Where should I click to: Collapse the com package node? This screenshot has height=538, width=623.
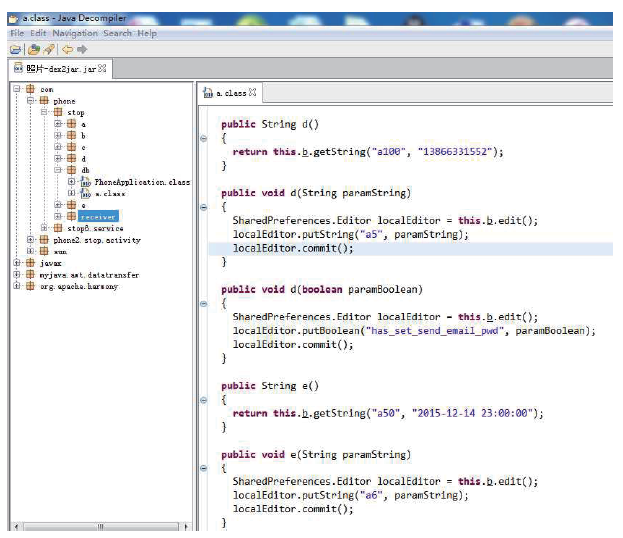click(18, 90)
